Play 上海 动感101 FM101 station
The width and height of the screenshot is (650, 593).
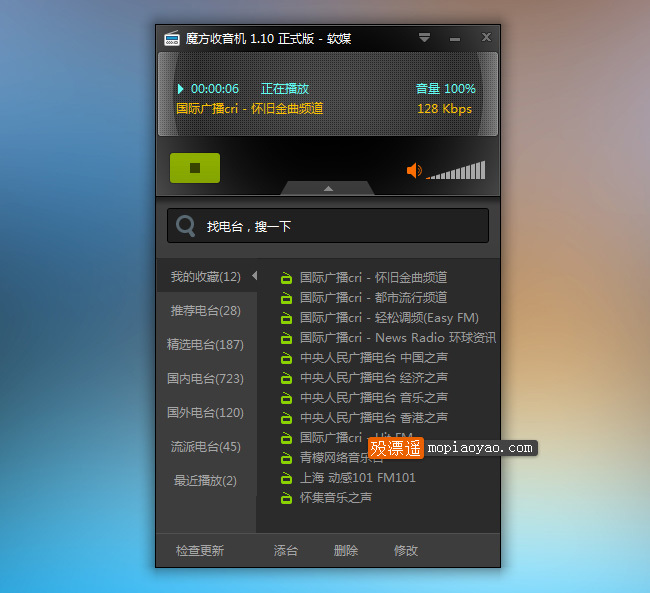tap(358, 478)
